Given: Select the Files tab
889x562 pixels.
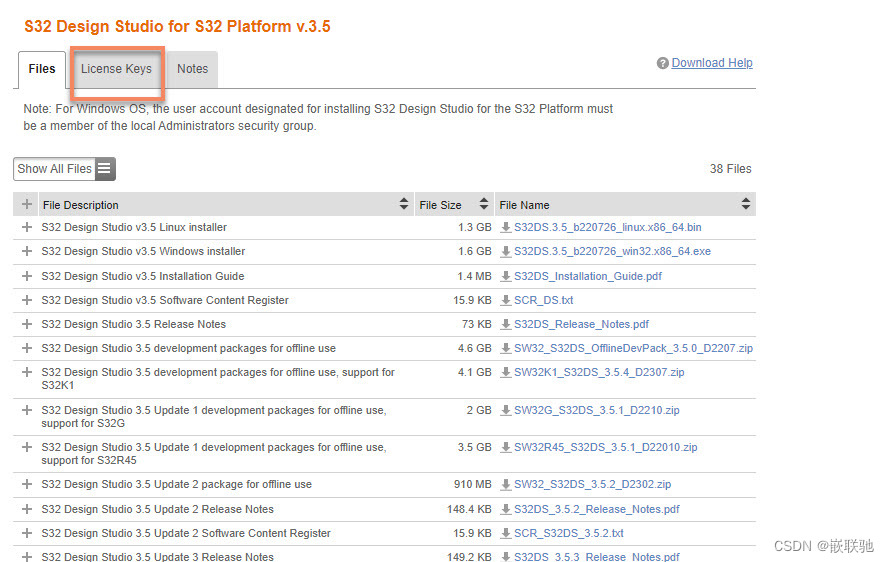Looking at the screenshot, I should pos(42,69).
